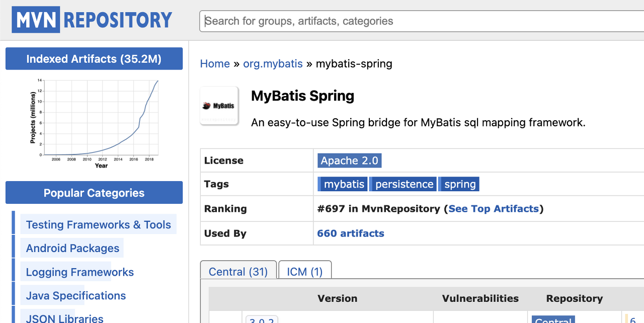644x323 pixels.
Task: Click the MyBatis project logo image
Action: (219, 106)
